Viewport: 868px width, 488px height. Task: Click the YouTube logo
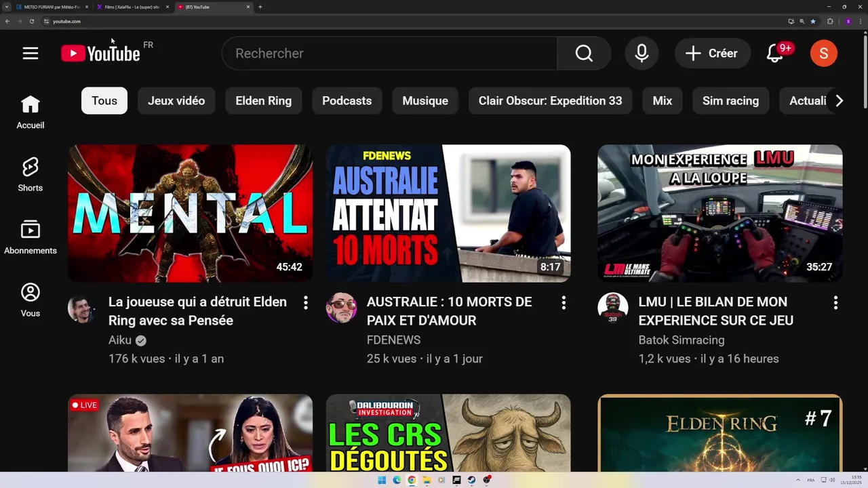100,54
